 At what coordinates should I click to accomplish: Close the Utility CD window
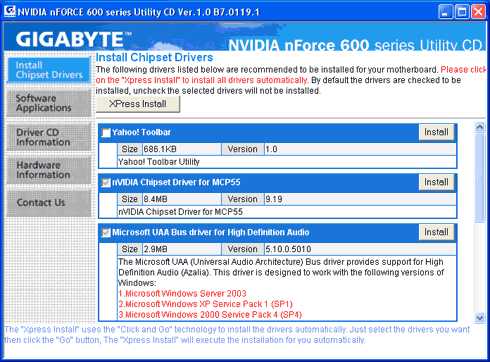pyautogui.click(x=478, y=12)
